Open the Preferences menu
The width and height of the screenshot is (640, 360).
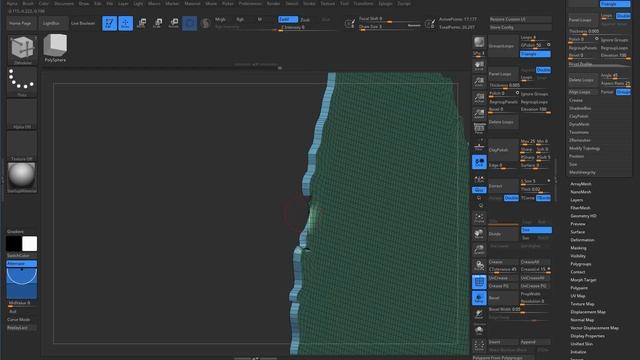point(250,3)
